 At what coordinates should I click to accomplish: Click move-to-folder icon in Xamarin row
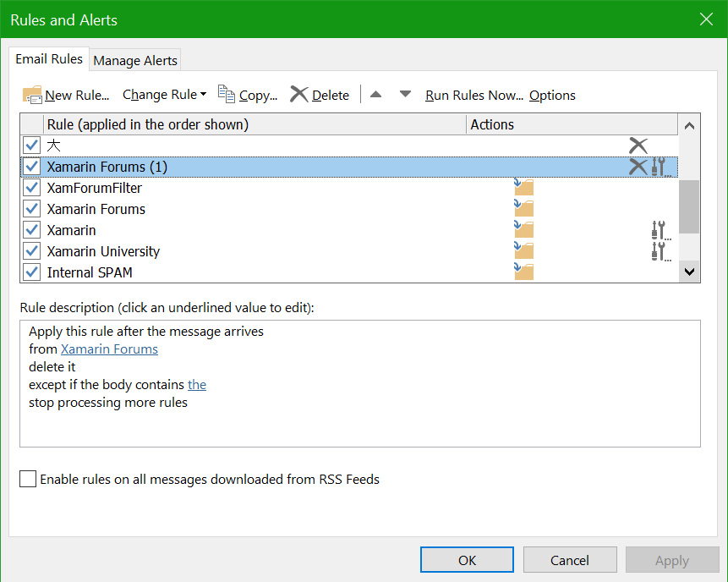[x=523, y=229]
